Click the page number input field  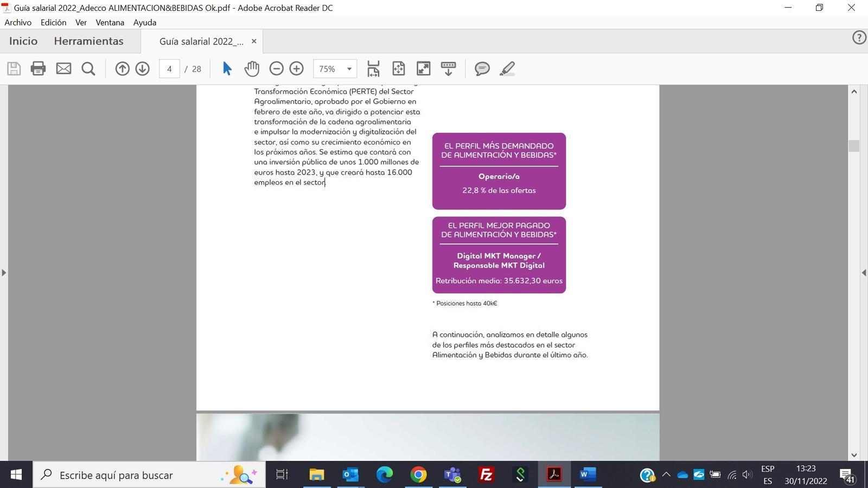click(169, 69)
